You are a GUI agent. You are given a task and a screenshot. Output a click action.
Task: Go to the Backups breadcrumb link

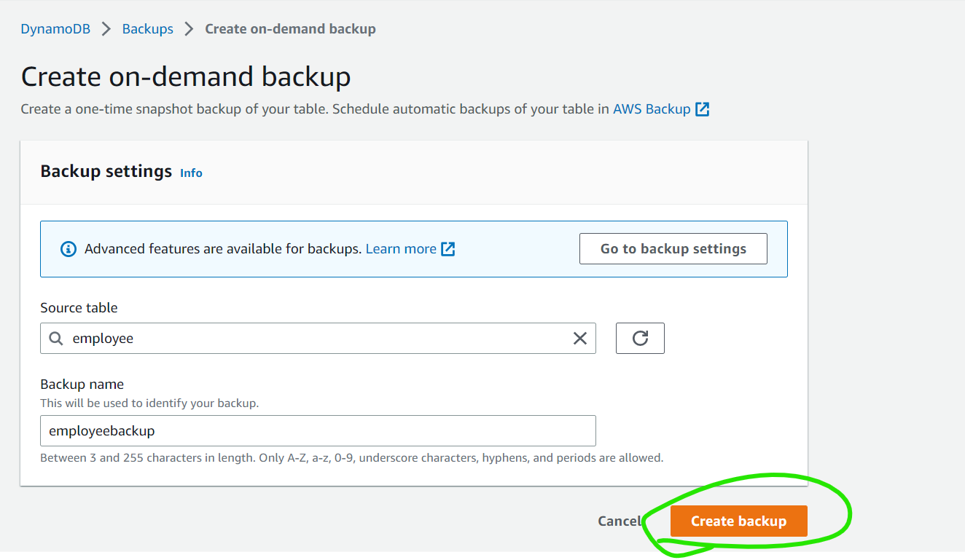(148, 29)
